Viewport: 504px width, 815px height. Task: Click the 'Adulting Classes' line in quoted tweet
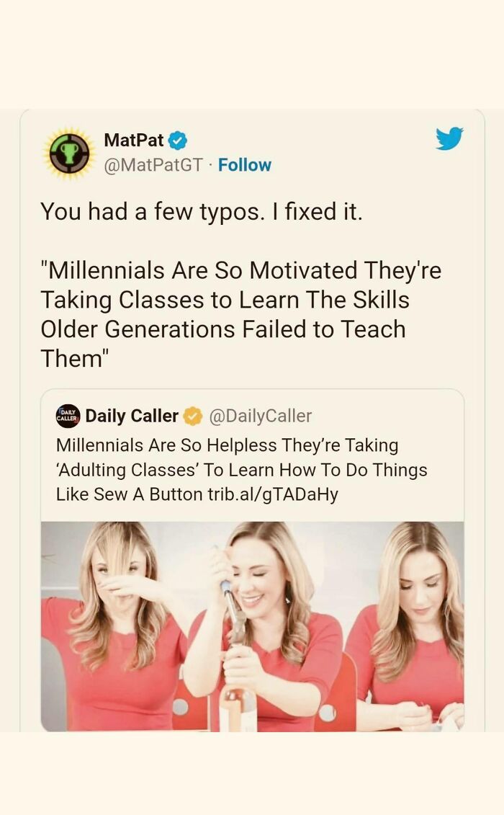(x=241, y=469)
